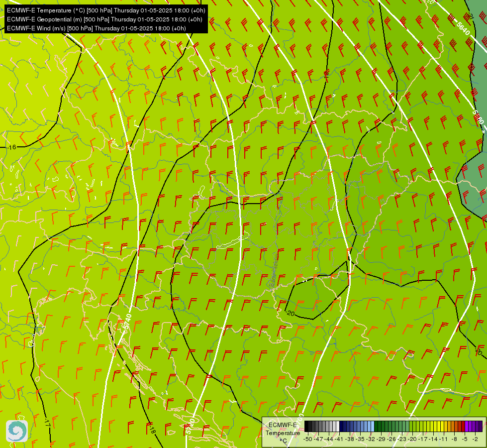The width and height of the screenshot is (487, 448).
Task: Click the ECMWF-E Temperature 500 hPa title line
Action: tap(106, 10)
